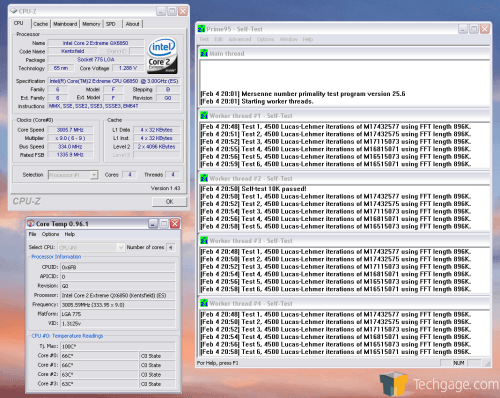This screenshot has width=500, height=398.
Task: Switch to the About tab in CPU-Z
Action: (x=132, y=24)
